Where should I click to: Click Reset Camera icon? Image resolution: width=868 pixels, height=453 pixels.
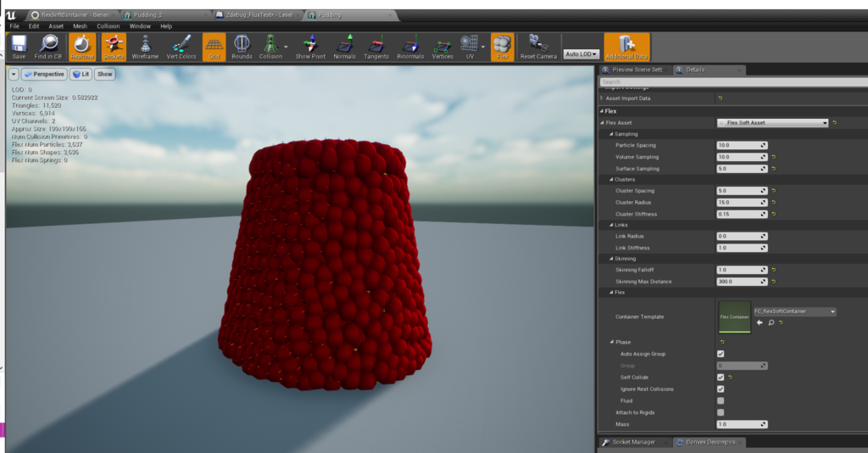pos(538,47)
